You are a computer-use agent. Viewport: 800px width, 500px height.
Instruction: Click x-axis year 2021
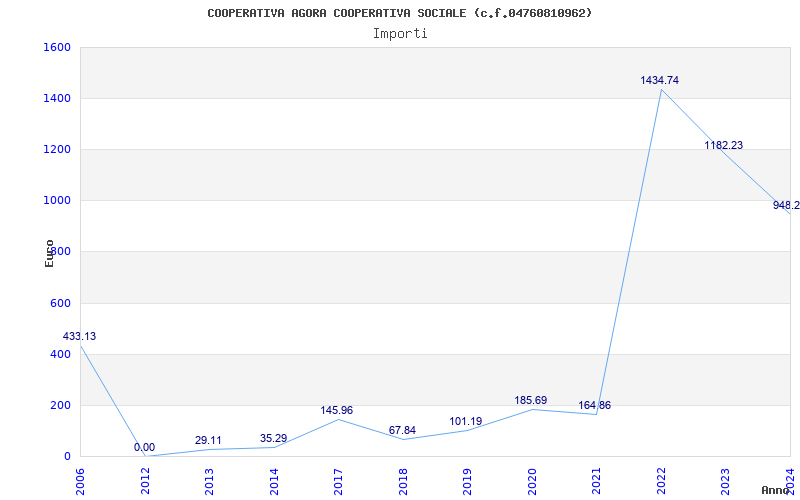pyautogui.click(x=597, y=482)
